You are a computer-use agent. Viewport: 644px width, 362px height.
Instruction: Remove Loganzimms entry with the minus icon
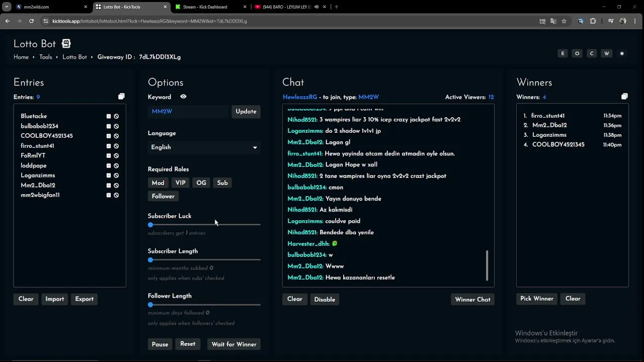109,175
